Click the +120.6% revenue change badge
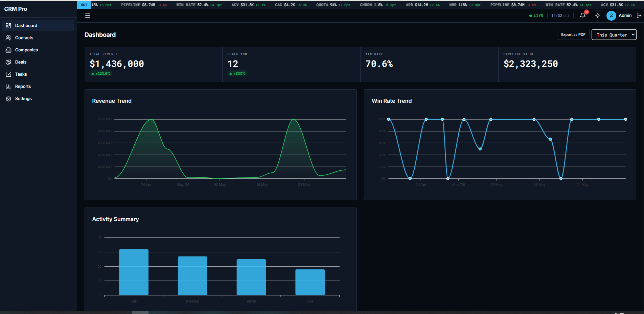Image resolution: width=644 pixels, height=314 pixels. tap(101, 74)
